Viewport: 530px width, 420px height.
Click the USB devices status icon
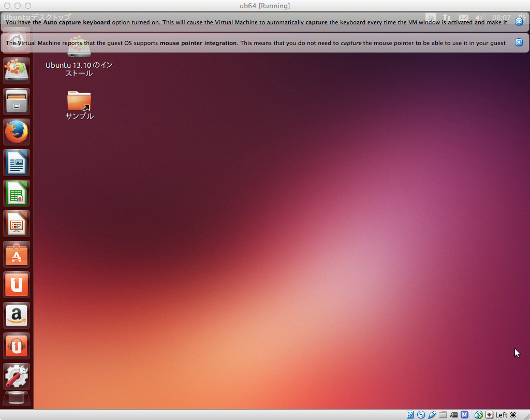(x=432, y=415)
